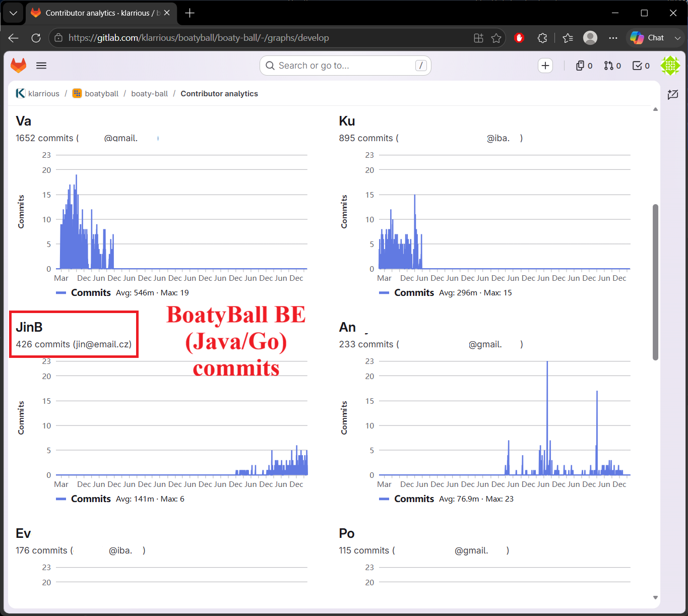
Task: Focus the Search or go to field
Action: 345,66
